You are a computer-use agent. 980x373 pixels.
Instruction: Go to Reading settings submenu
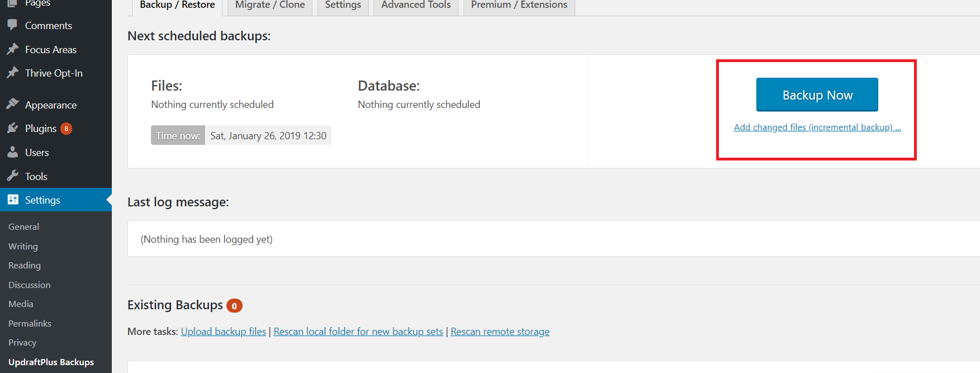[x=25, y=265]
